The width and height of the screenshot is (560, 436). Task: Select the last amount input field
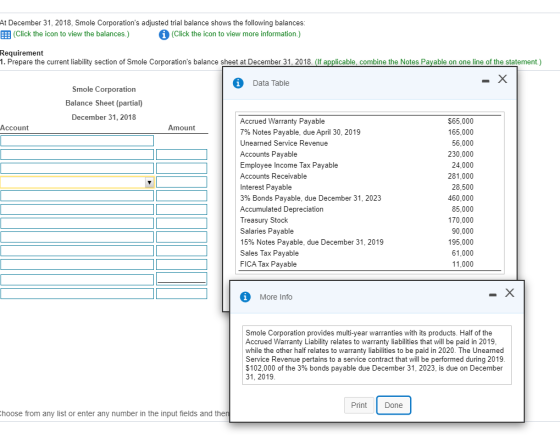(x=181, y=294)
